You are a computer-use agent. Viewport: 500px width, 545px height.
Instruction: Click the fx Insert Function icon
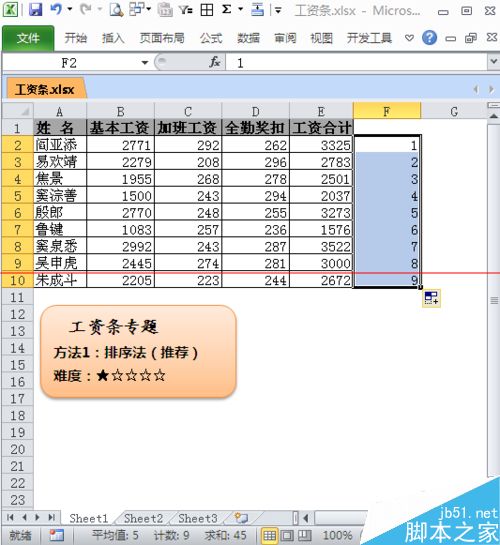(x=215, y=62)
